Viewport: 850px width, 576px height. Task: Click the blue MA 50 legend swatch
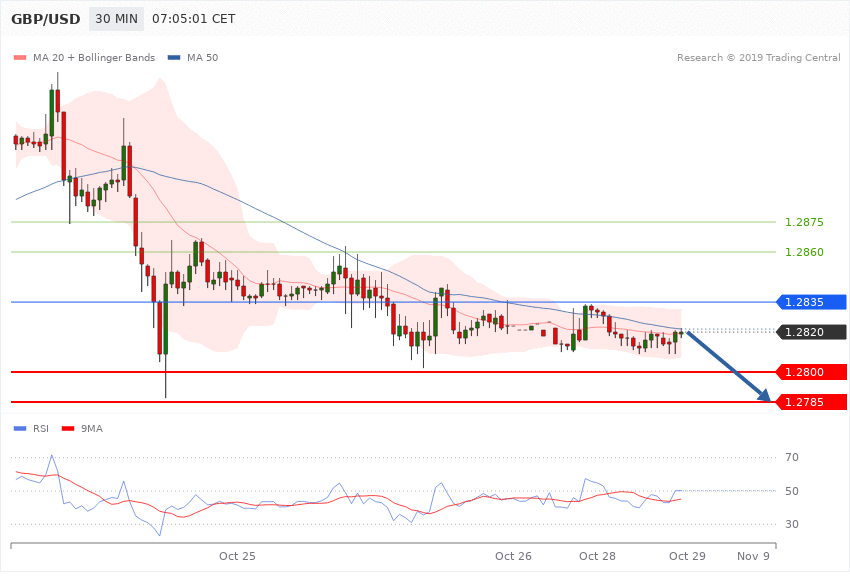click(174, 57)
